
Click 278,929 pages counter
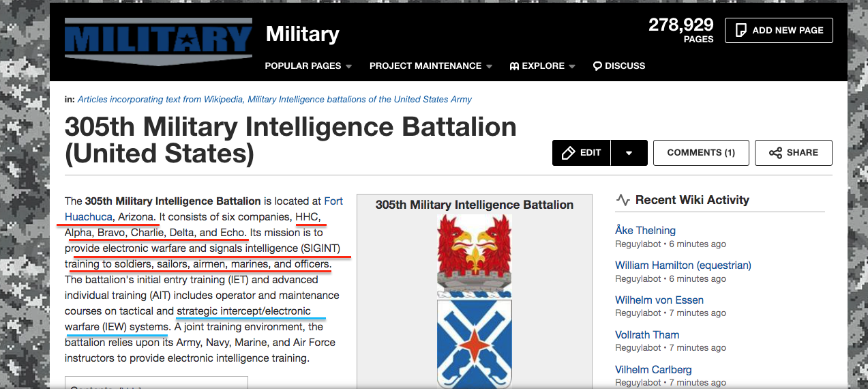tap(680, 30)
